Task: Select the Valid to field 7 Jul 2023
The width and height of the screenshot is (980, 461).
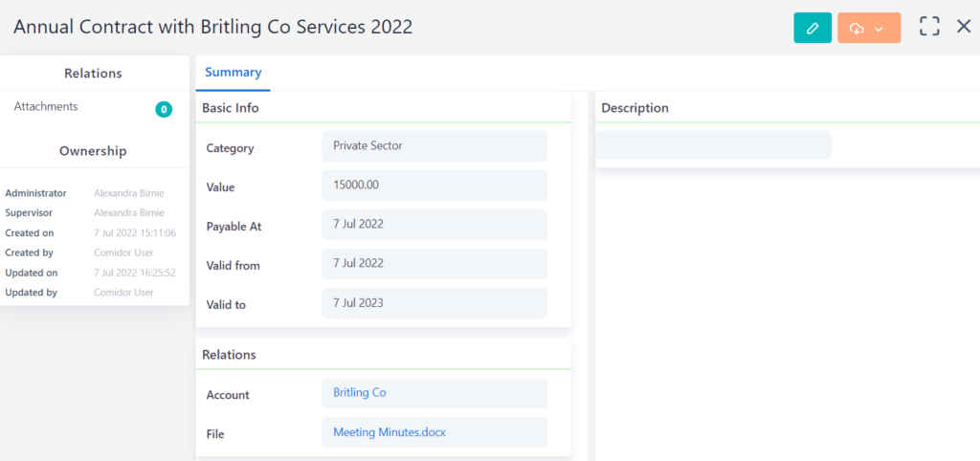Action: coord(434,303)
